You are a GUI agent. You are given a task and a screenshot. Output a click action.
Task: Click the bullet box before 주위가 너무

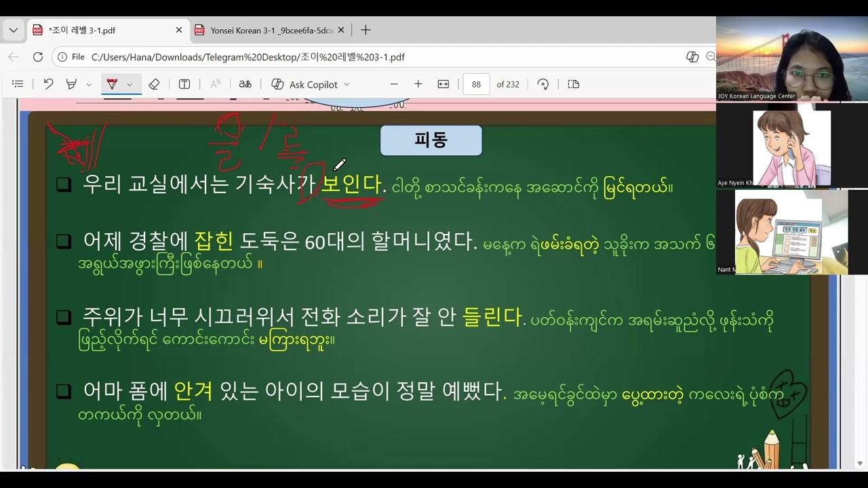point(64,317)
